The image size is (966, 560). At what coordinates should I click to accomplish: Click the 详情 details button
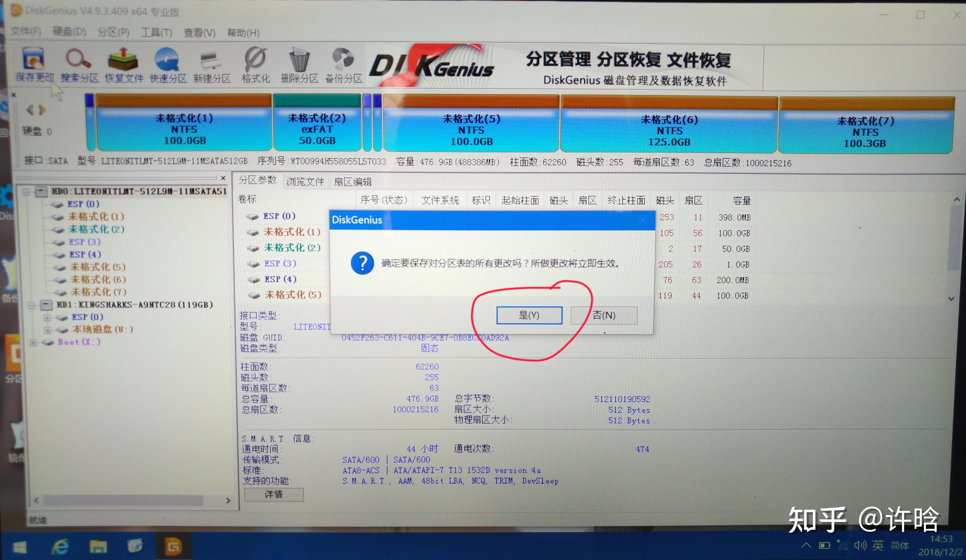pos(274,495)
